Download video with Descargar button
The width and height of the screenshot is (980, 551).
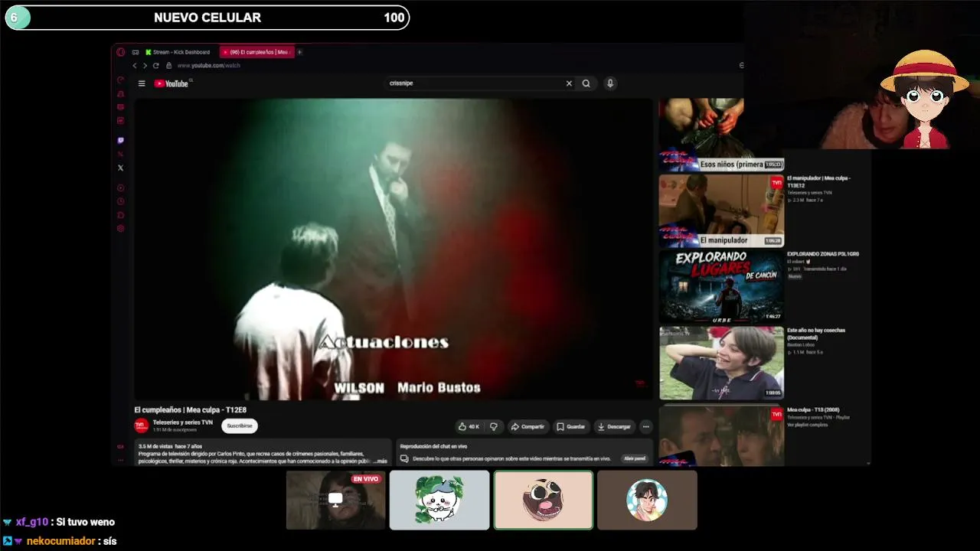point(615,426)
